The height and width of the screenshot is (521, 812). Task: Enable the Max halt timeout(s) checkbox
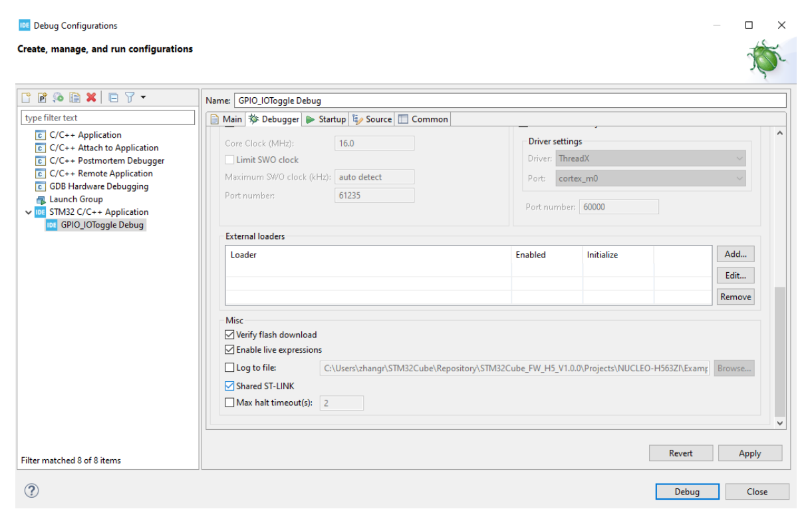click(229, 403)
